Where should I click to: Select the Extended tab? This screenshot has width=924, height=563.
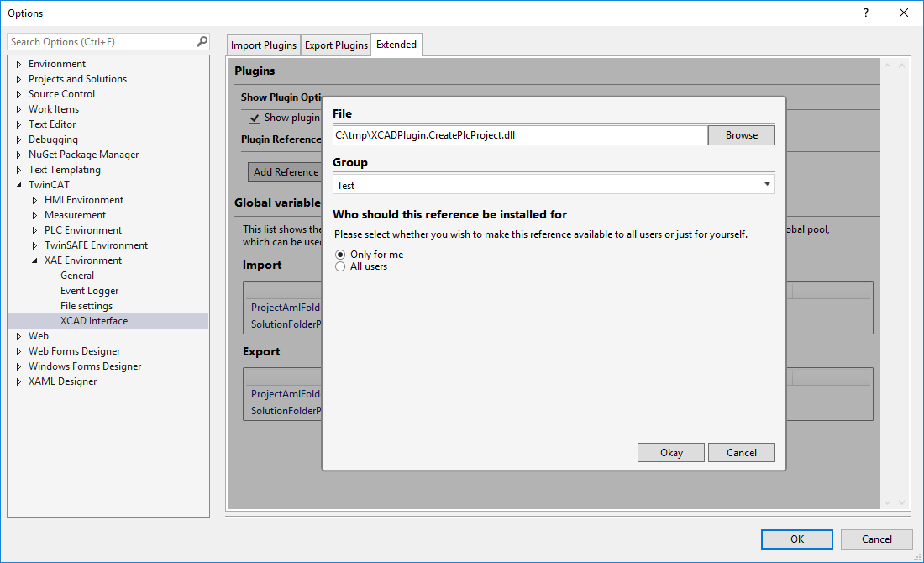[396, 45]
